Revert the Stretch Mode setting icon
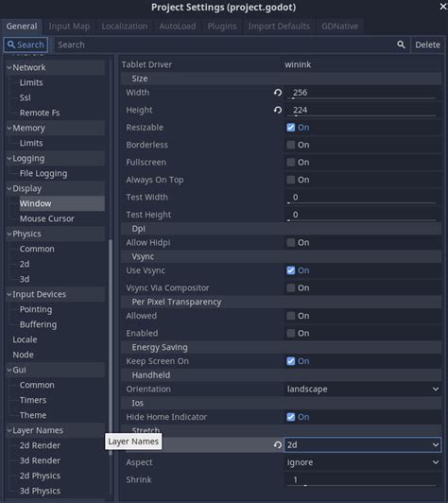Screen dimensions: 448x503 [x=278, y=445]
